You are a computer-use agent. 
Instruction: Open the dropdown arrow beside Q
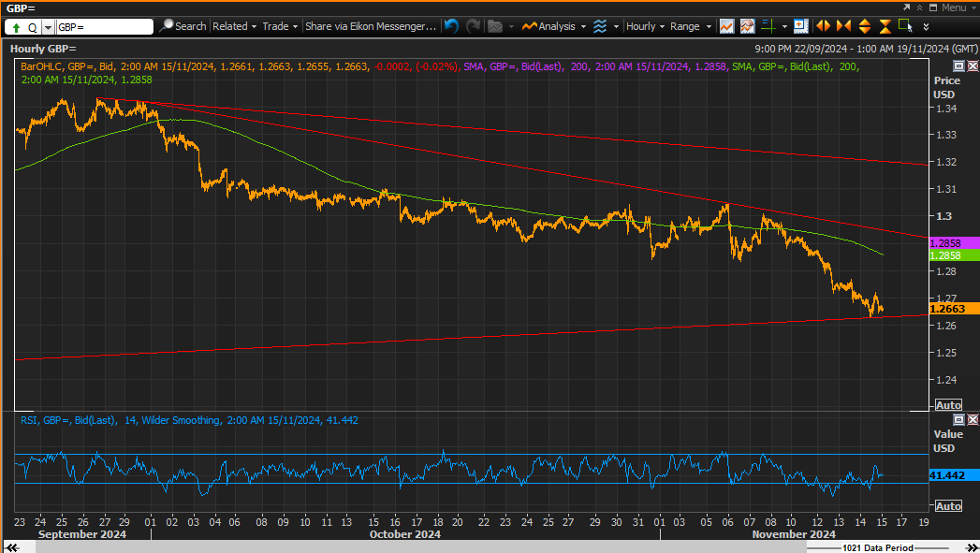pos(48,27)
